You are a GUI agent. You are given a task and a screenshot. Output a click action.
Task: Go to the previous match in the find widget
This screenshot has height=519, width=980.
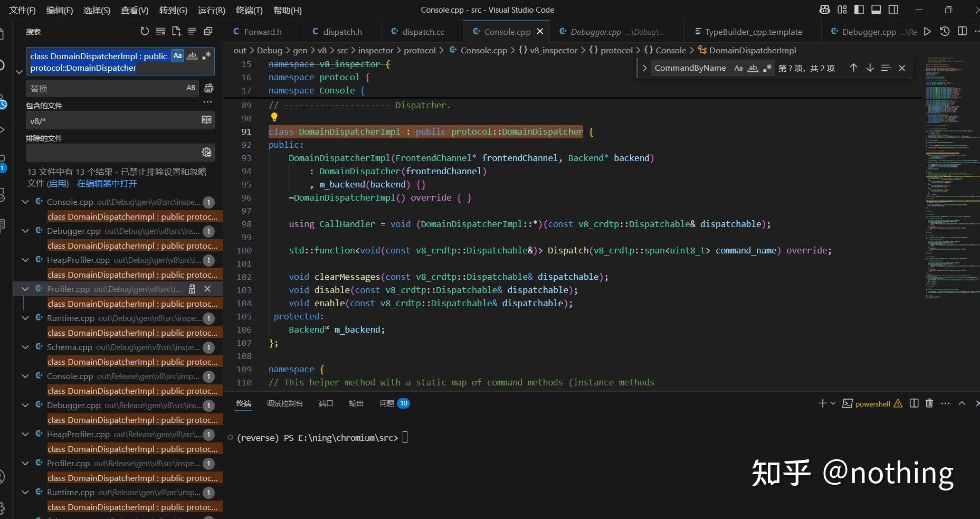click(x=853, y=68)
